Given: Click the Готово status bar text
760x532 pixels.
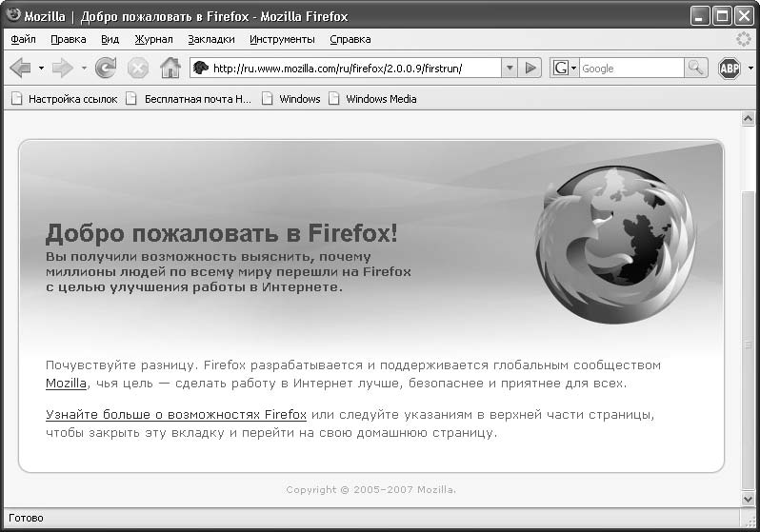Looking at the screenshot, I should [26, 518].
